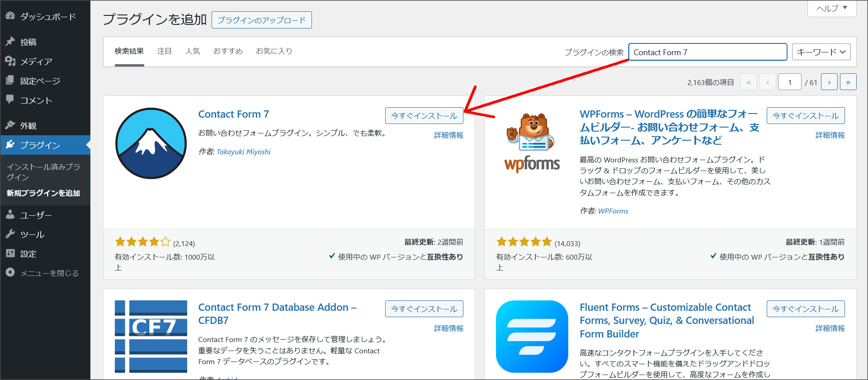868x380 pixels.
Task: Switch to the Popular (人気) tab
Action: coord(193,51)
